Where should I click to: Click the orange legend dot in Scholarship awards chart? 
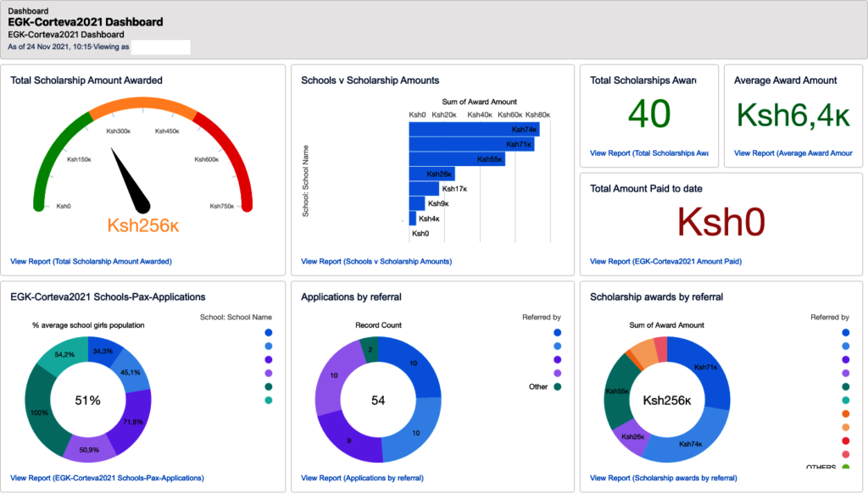846,413
